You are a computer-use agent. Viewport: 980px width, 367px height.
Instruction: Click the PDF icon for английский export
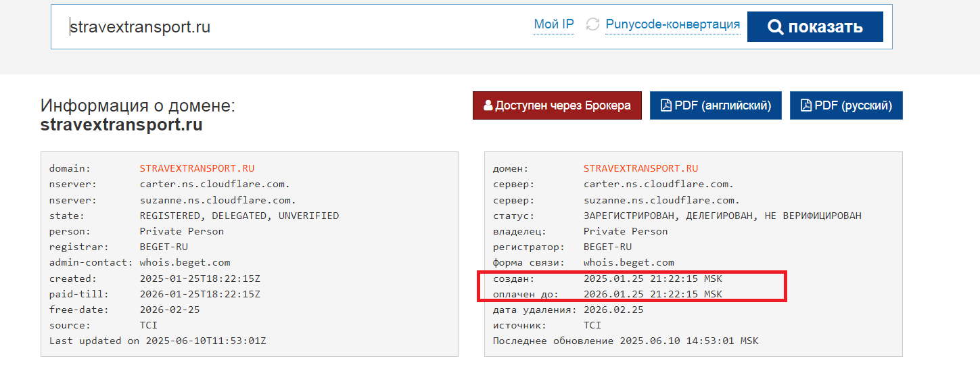tap(666, 106)
